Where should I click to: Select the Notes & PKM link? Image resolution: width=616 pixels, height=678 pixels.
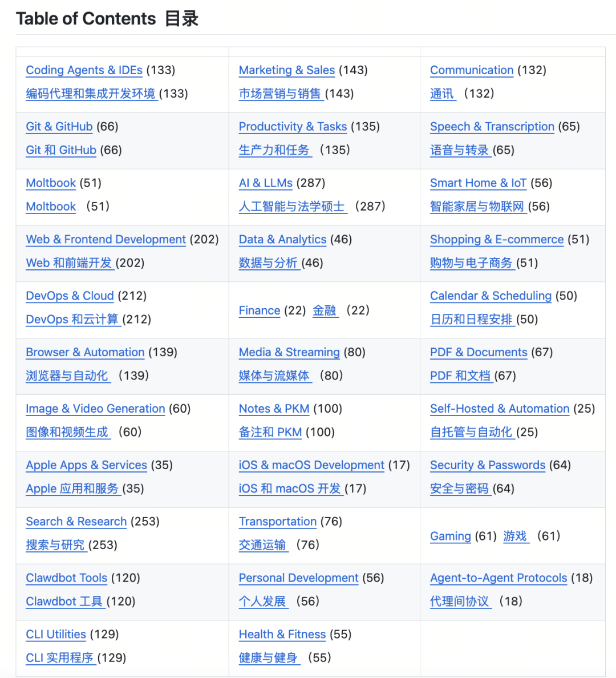point(274,409)
